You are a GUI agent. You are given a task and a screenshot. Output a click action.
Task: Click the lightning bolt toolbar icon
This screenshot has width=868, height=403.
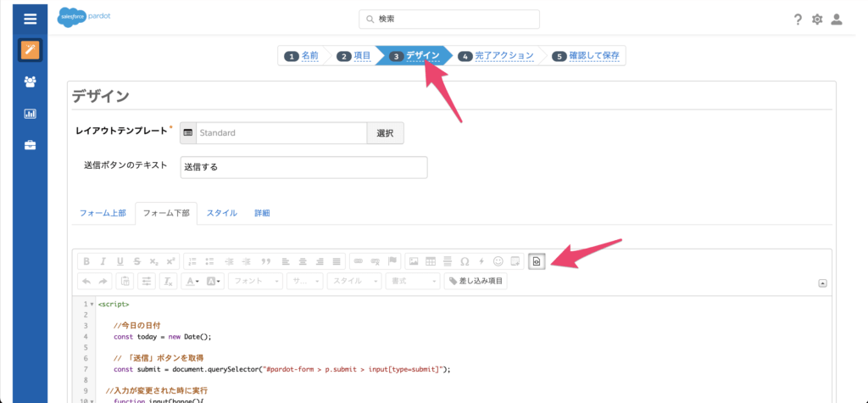pos(481,261)
